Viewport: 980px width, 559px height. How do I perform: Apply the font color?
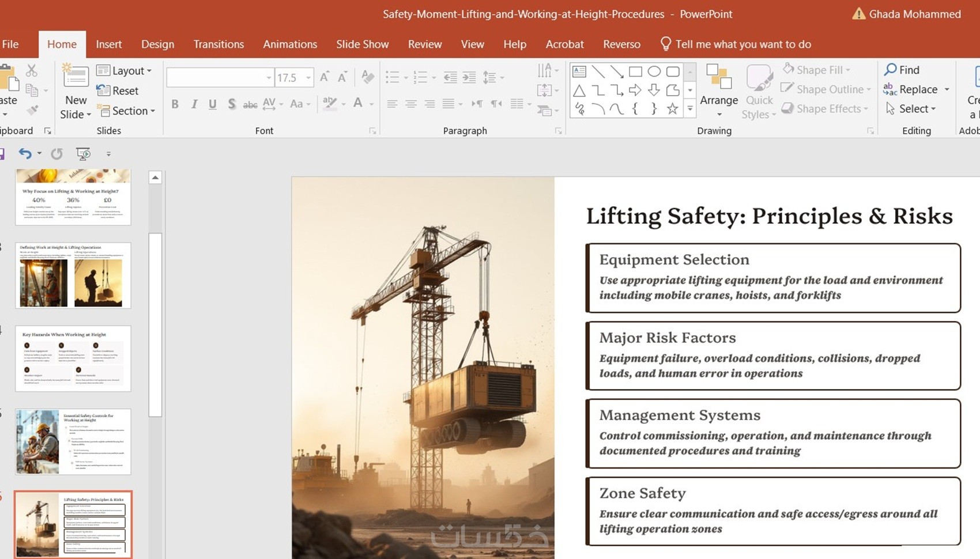[x=358, y=104]
